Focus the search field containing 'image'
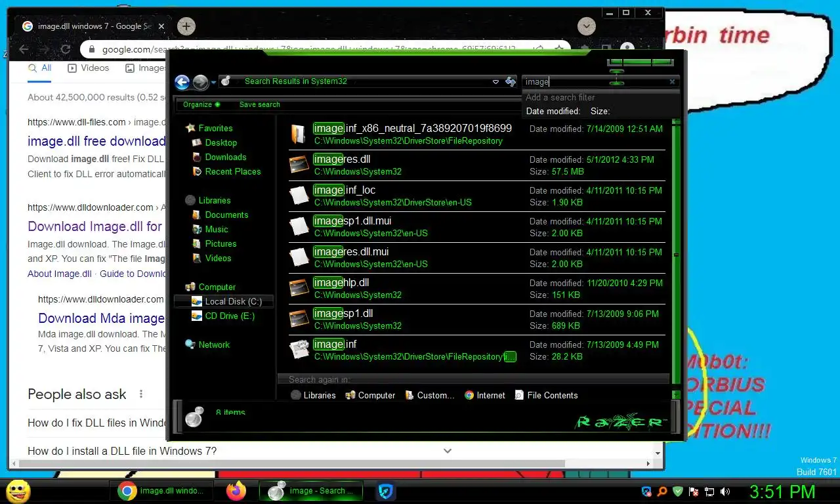 tap(595, 82)
